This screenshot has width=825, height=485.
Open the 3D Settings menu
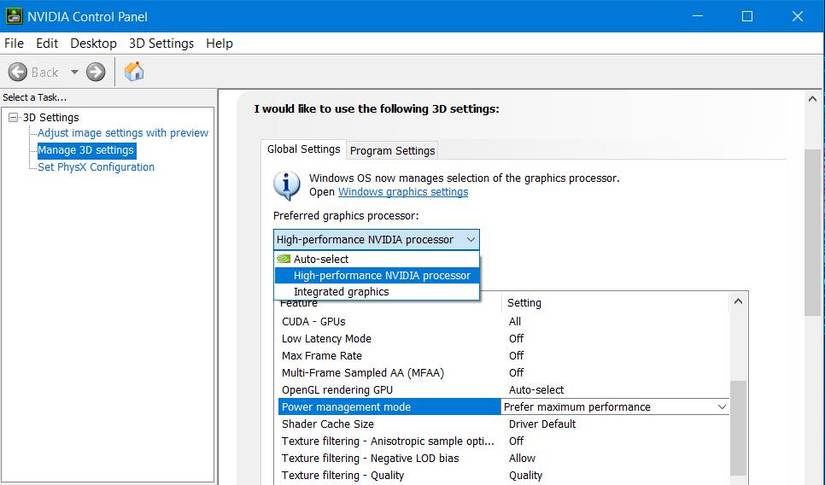[161, 43]
